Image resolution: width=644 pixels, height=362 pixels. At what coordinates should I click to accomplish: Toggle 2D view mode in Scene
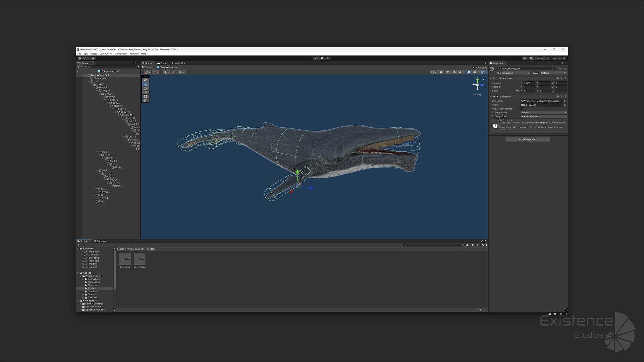441,72
